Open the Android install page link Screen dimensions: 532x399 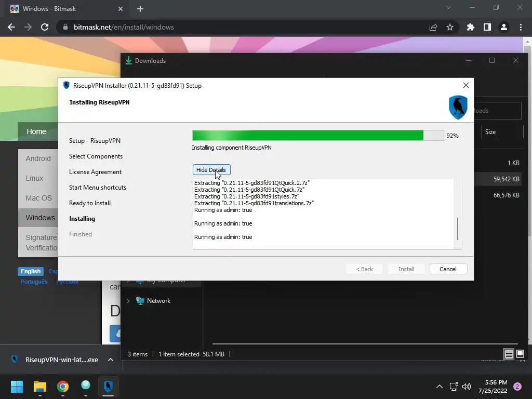point(38,158)
